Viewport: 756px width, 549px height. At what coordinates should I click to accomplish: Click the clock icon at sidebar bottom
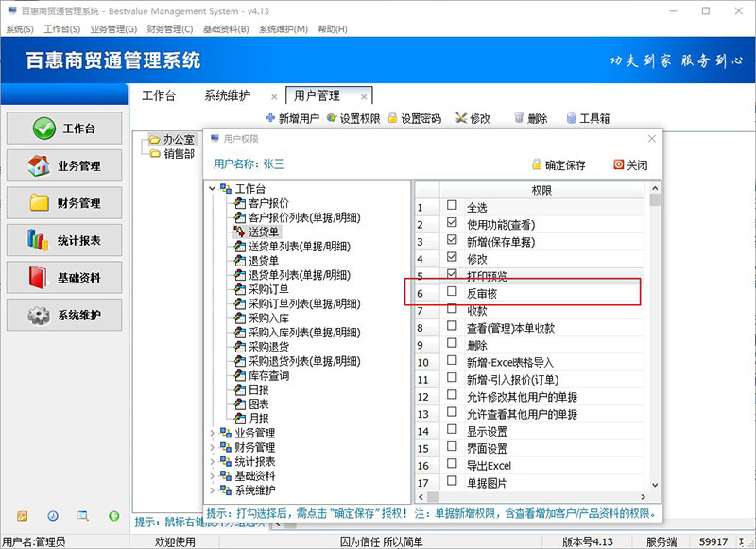pos(53,516)
